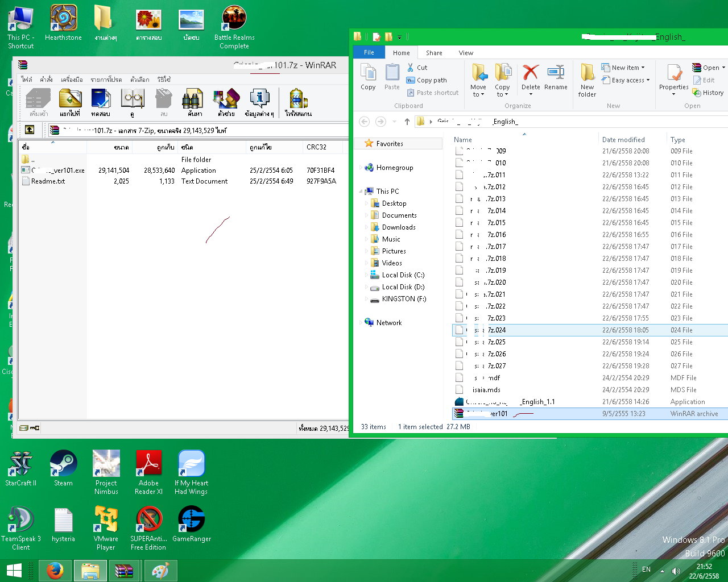Switch to the View ribbon tab
The height and width of the screenshot is (582, 728).
466,53
